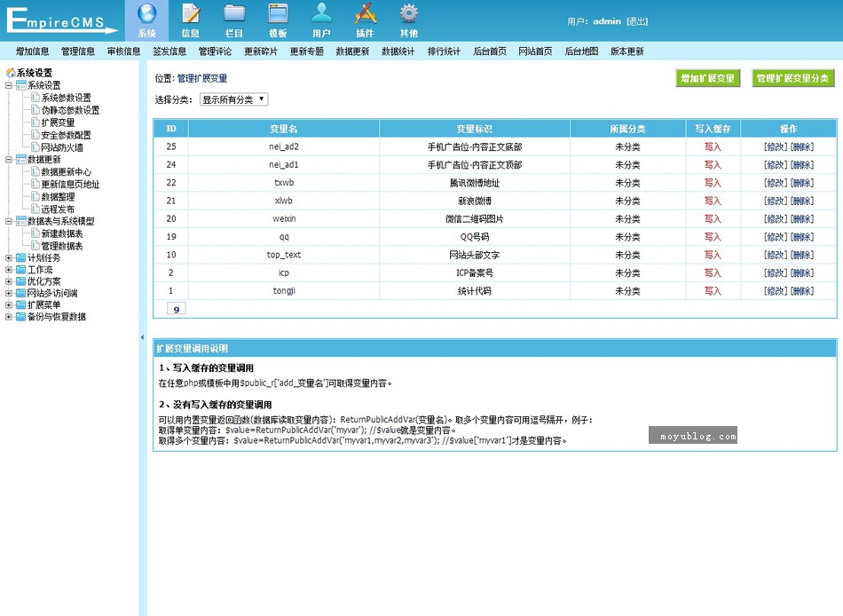Image resolution: width=843 pixels, height=616 pixels.
Task: Expand the 优化方案 tree folder
Action: point(9,281)
